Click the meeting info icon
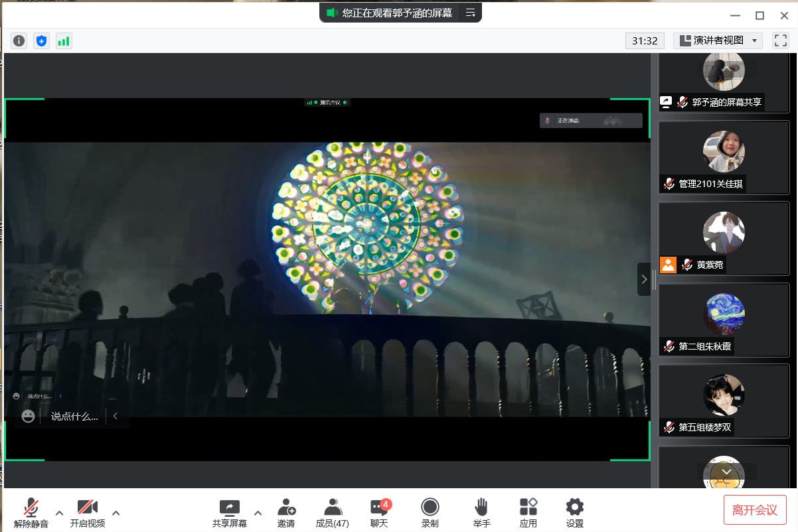 coord(19,41)
